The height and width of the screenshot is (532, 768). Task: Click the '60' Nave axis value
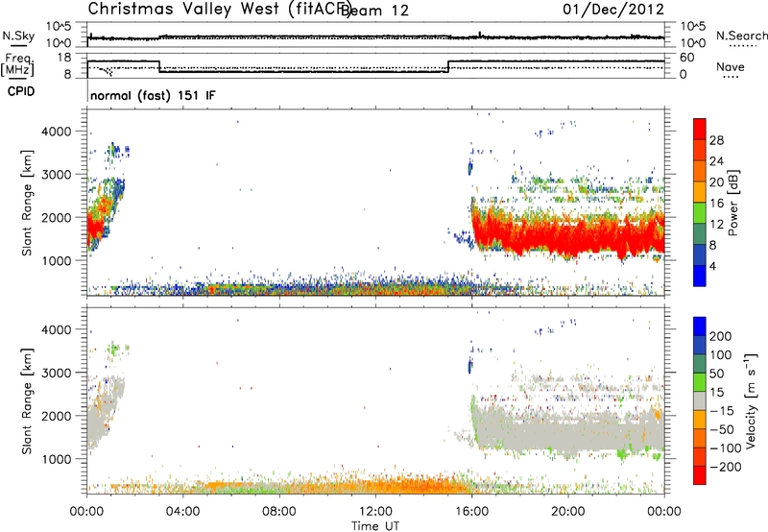[686, 58]
